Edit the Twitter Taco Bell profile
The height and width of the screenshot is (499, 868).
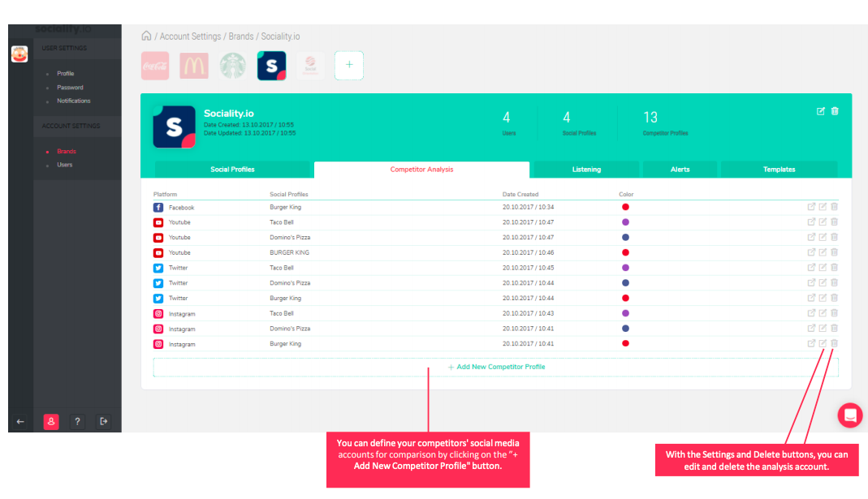(823, 267)
